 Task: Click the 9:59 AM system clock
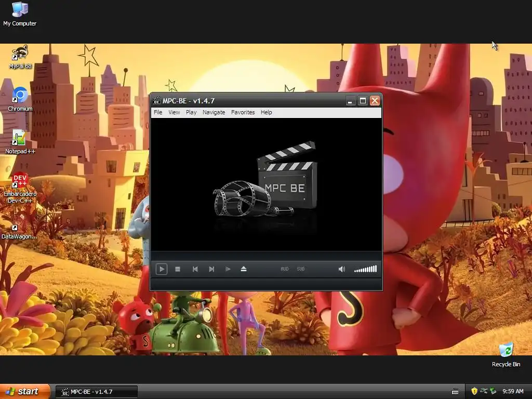[513, 391]
